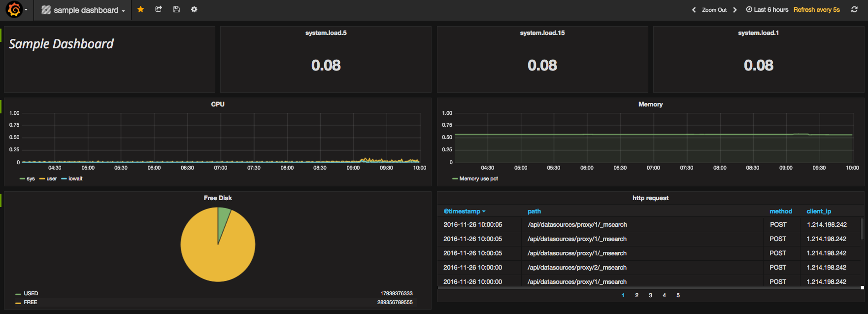
Task: Toggle the iowait series in CPU legend
Action: [x=75, y=178]
